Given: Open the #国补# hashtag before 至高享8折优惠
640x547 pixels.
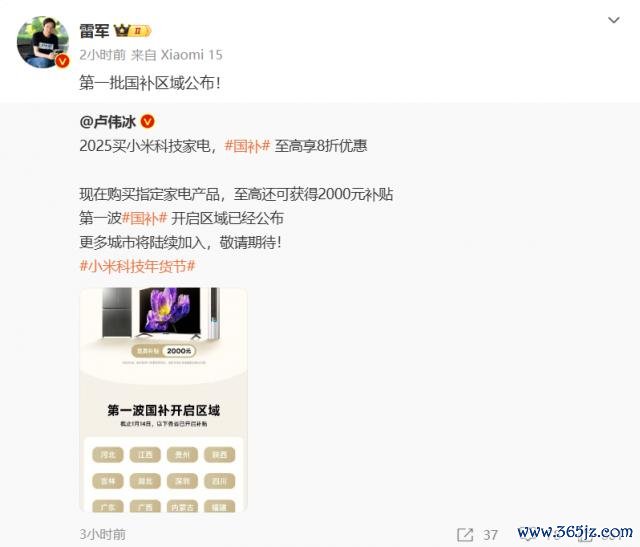Looking at the screenshot, I should pos(247,146).
